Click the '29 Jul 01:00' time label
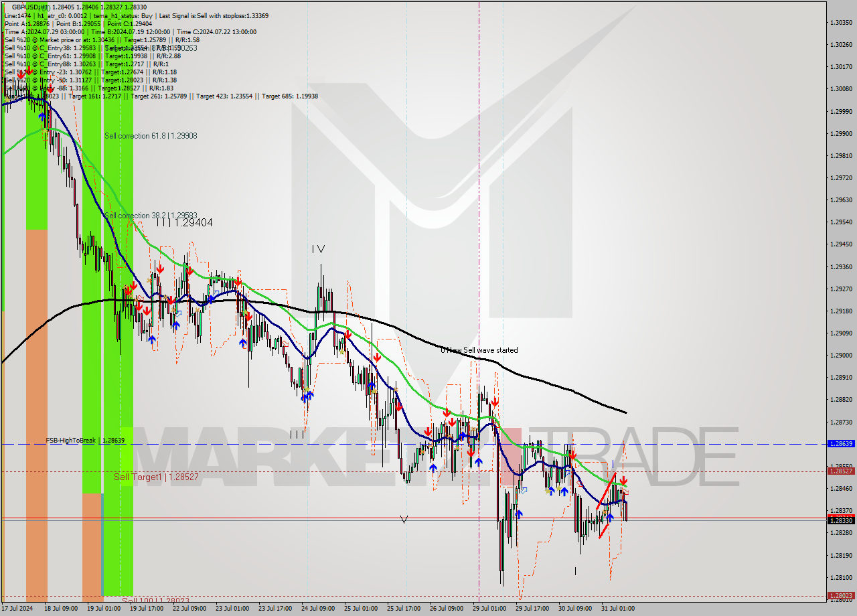Screen dimensions: 857x616 click(x=489, y=609)
